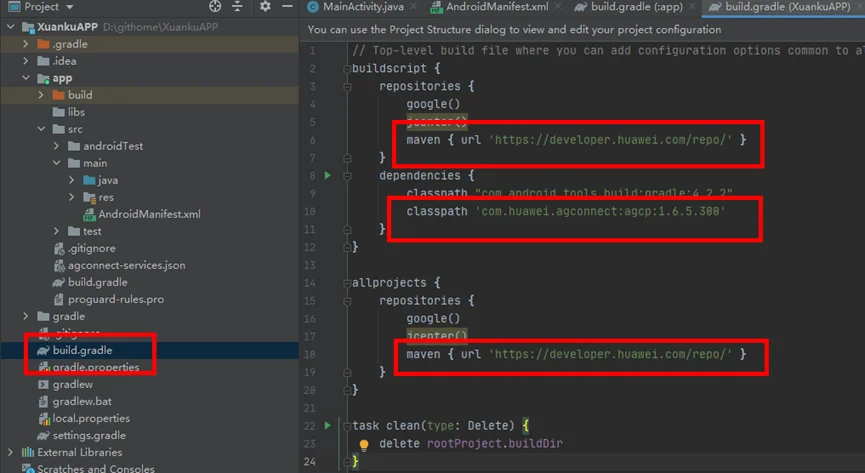Fold the task clean block marker
Screen dimensions: 865x473
point(347,426)
